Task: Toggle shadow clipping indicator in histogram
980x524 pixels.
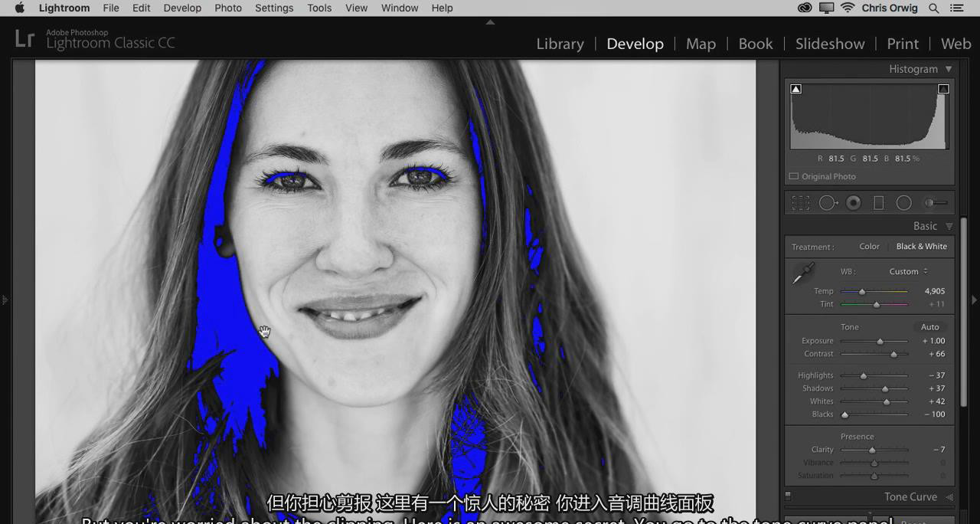Action: [x=795, y=89]
